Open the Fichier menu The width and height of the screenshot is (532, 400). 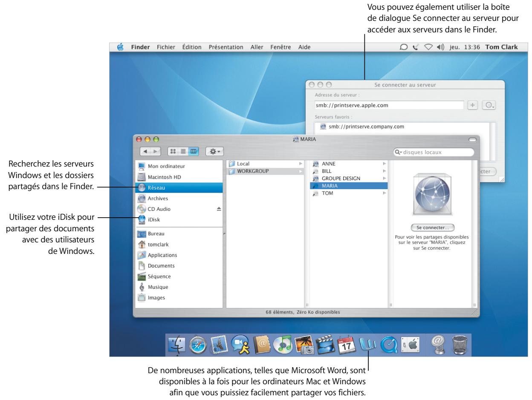(x=166, y=47)
